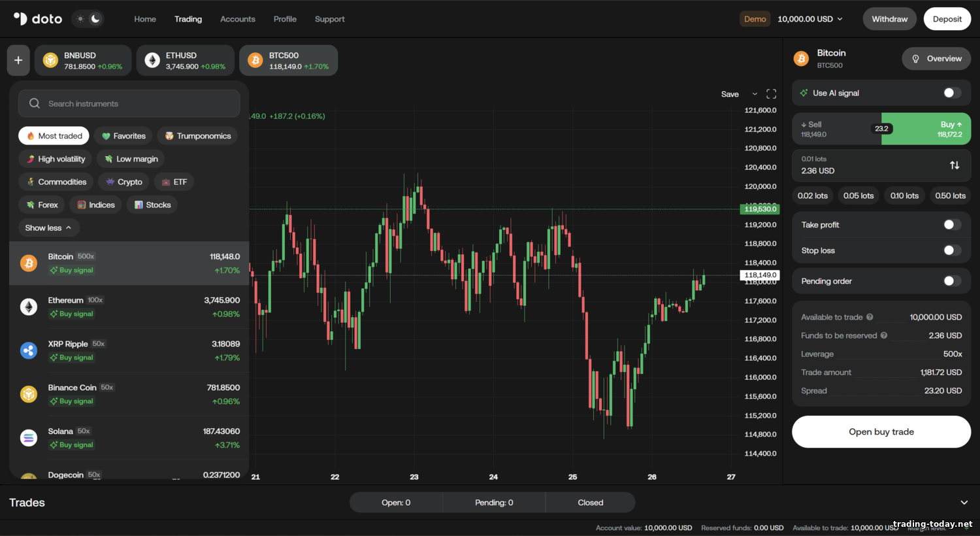Click the plus icon to add instrument

(18, 60)
